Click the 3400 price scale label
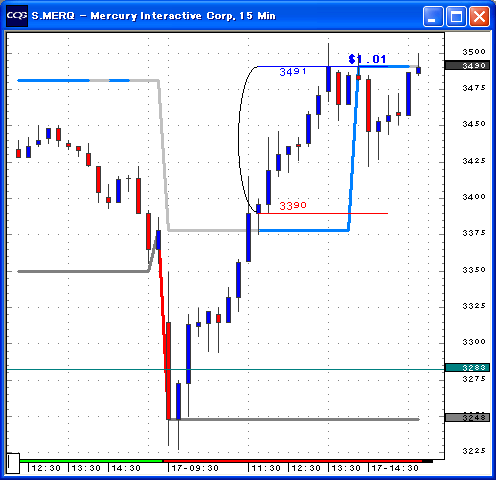The width and height of the screenshot is (496, 480). click(x=474, y=197)
